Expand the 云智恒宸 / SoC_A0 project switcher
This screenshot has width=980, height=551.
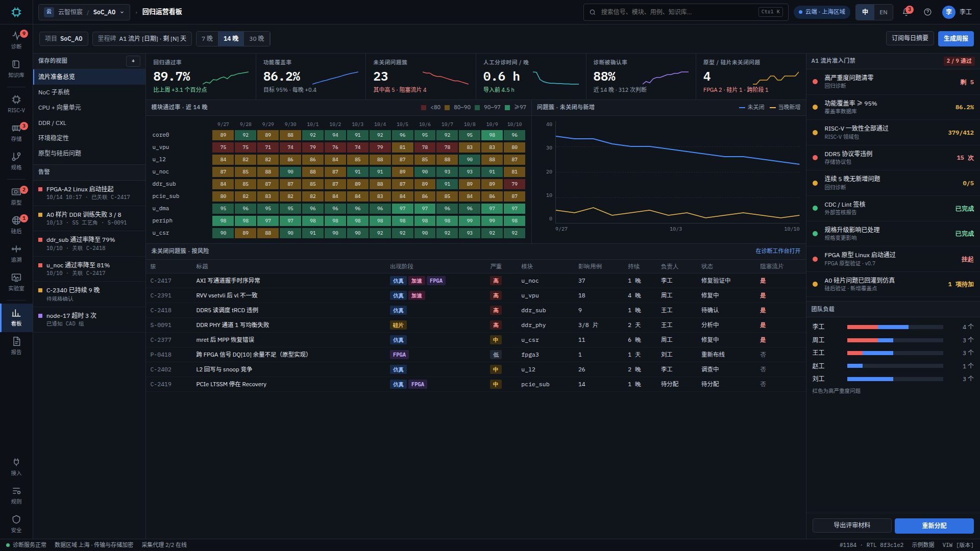(x=84, y=12)
